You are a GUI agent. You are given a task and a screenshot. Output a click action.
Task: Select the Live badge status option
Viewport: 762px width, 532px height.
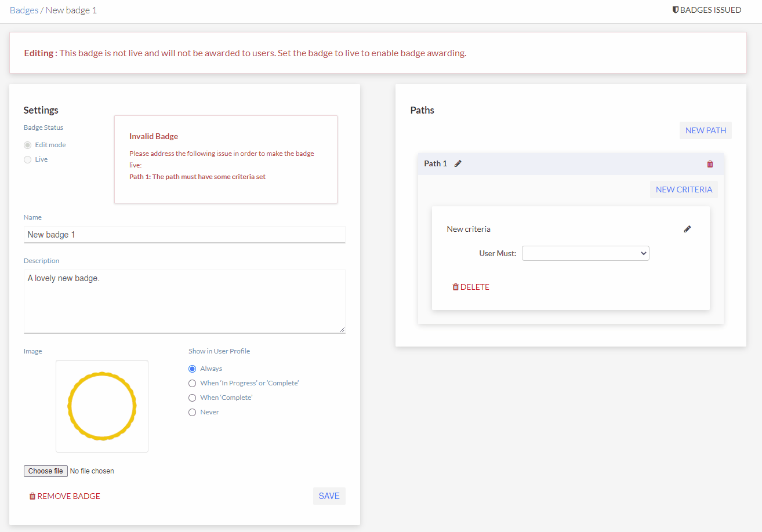(x=27, y=159)
